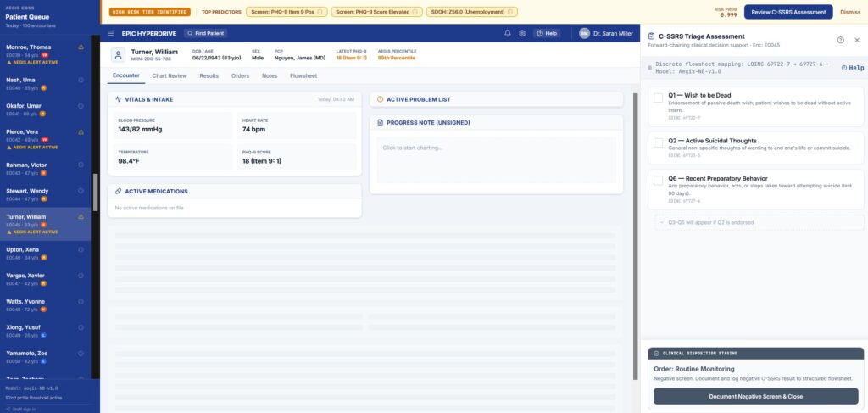Click the Clinical Disposition Staging header icon
Screen dimensions: 868x413
point(657,353)
